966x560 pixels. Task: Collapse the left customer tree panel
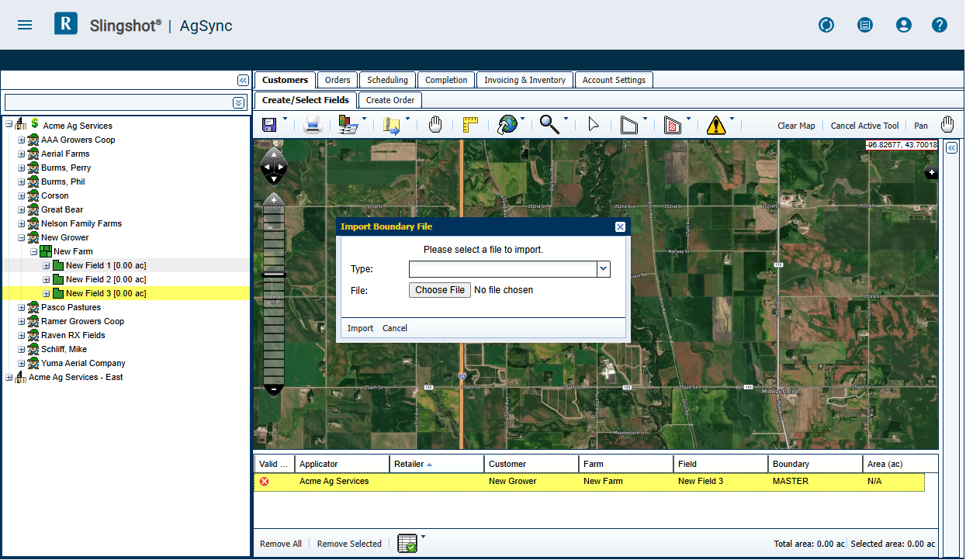[x=243, y=80]
